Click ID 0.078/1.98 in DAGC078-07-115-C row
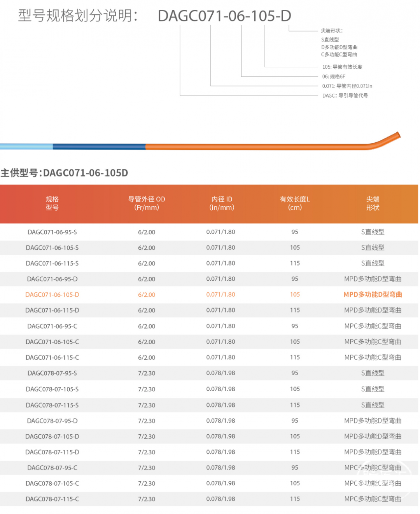 [220, 499]
